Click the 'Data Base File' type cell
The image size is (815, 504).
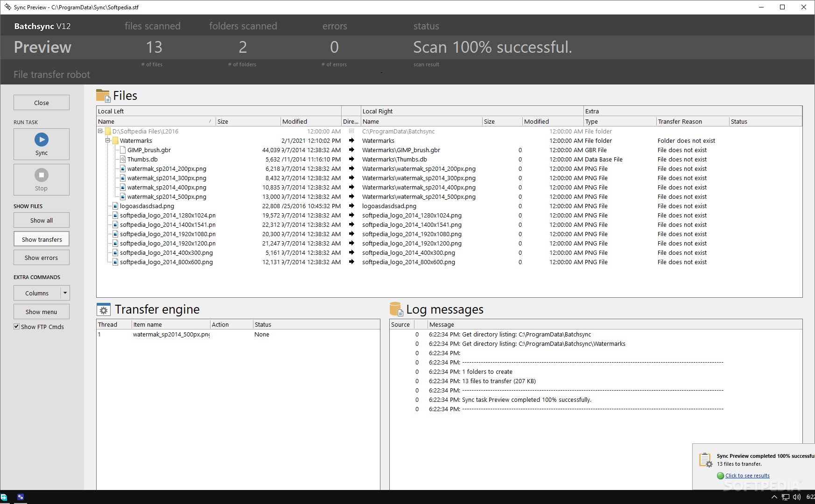tap(604, 159)
